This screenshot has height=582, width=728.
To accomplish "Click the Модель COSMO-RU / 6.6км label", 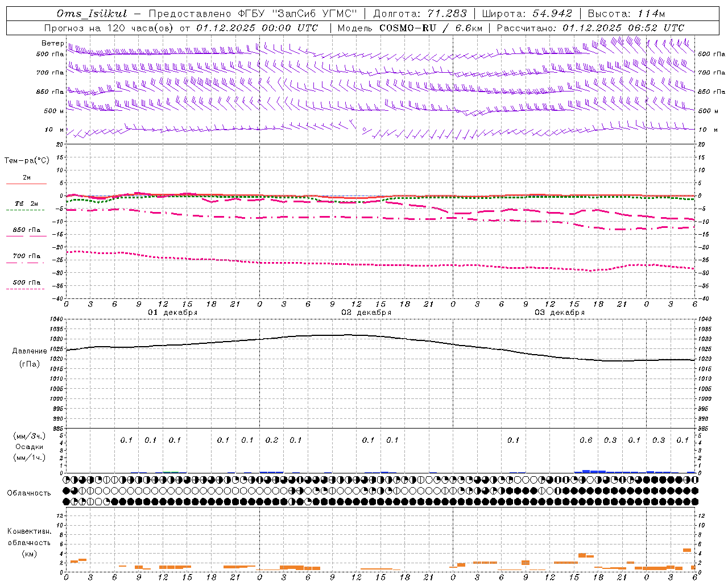I will pos(409,28).
